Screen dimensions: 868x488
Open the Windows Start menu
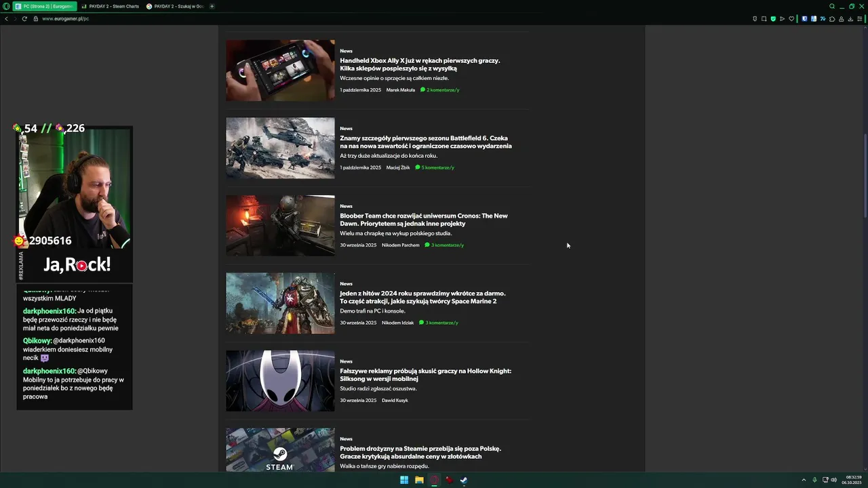point(404,480)
